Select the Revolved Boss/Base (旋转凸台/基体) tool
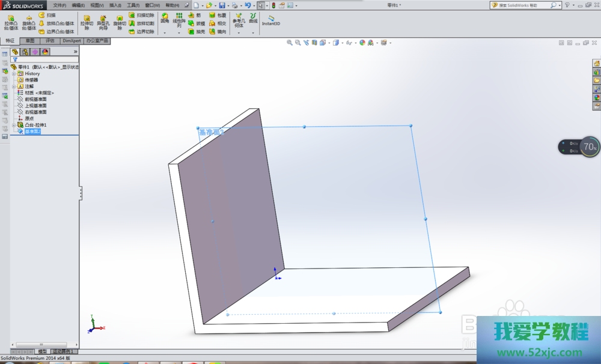The height and width of the screenshot is (364, 601). pos(29,23)
